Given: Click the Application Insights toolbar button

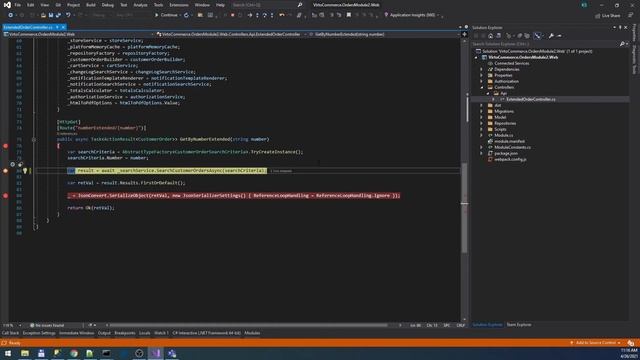Looking at the screenshot, I should (x=412, y=15).
